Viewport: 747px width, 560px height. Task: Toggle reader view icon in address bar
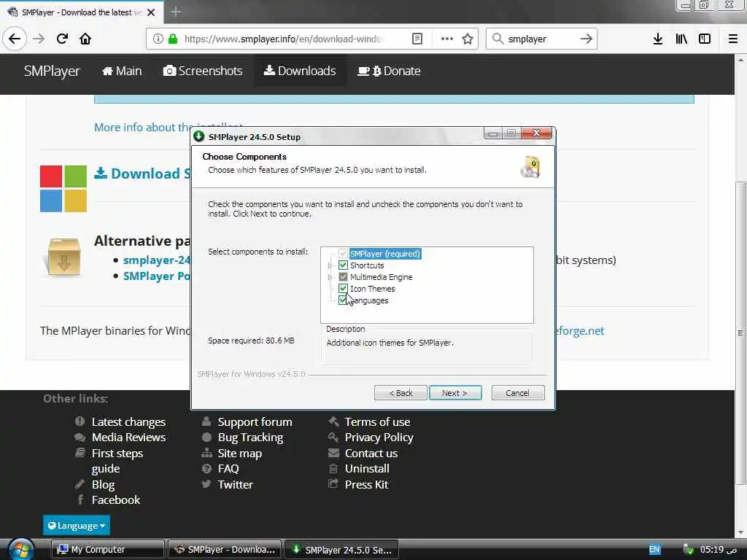coord(417,39)
